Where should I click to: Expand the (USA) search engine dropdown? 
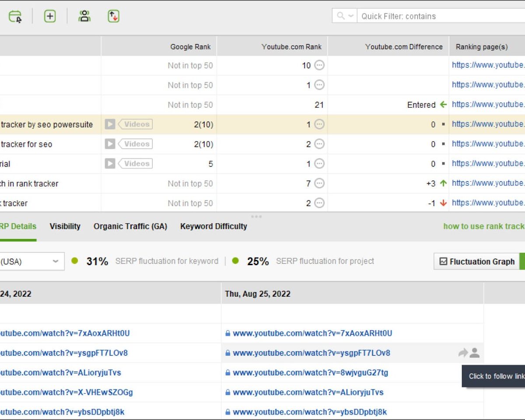point(56,262)
